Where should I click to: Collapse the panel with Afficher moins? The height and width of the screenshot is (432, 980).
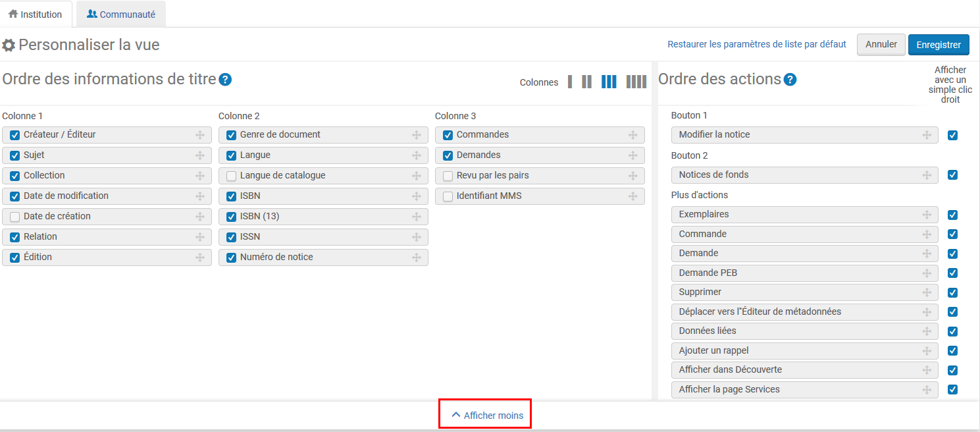pos(488,416)
